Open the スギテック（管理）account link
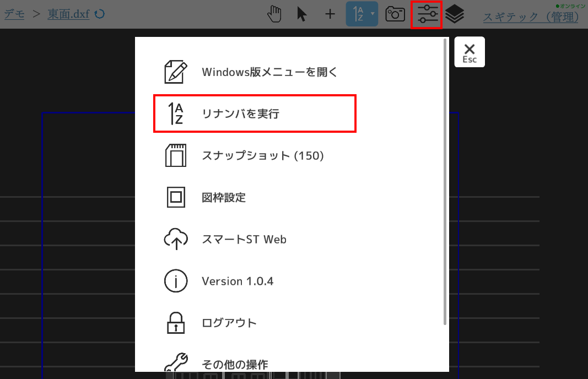588x379 pixels. pos(531,17)
